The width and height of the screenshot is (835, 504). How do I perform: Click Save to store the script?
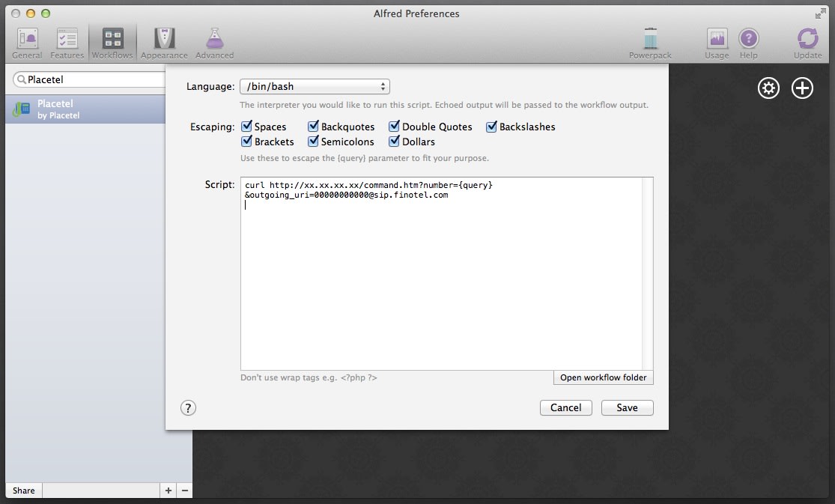(627, 407)
